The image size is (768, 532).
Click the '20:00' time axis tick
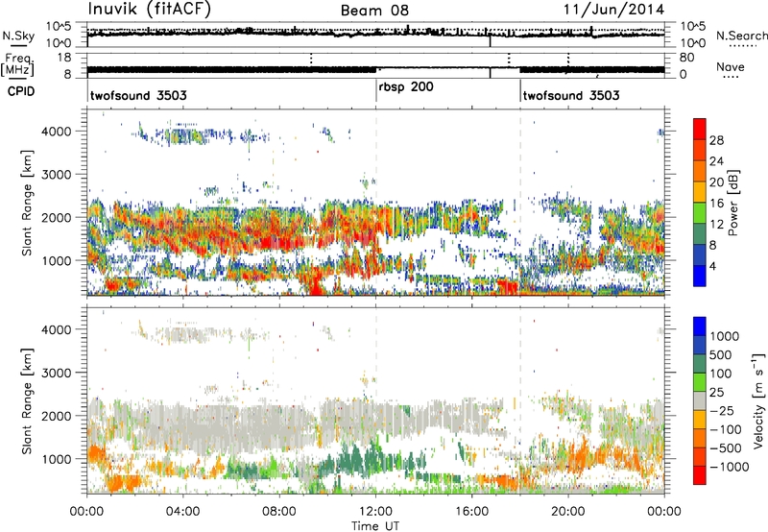(x=567, y=512)
